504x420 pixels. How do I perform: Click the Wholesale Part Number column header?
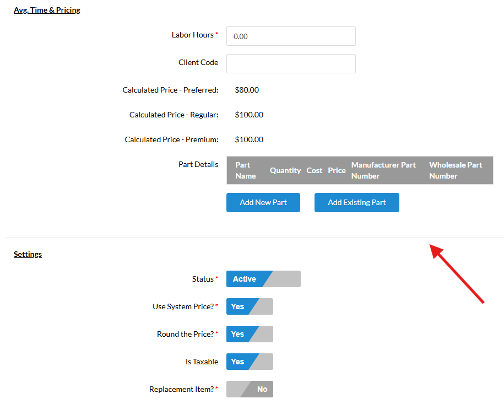click(x=456, y=170)
